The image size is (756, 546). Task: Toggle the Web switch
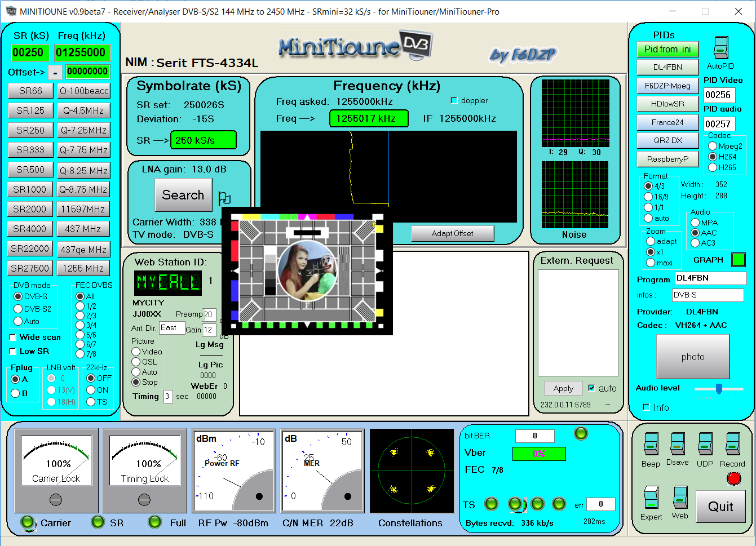(680, 497)
